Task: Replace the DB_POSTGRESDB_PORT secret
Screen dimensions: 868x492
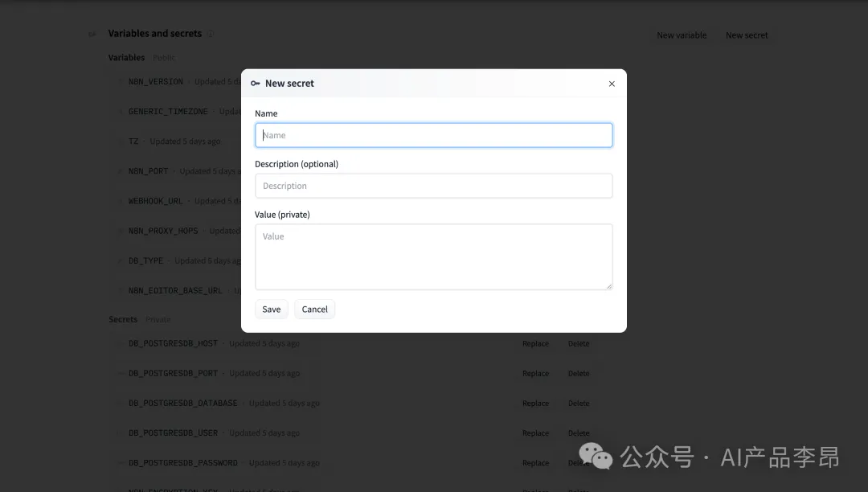Action: [x=535, y=374]
